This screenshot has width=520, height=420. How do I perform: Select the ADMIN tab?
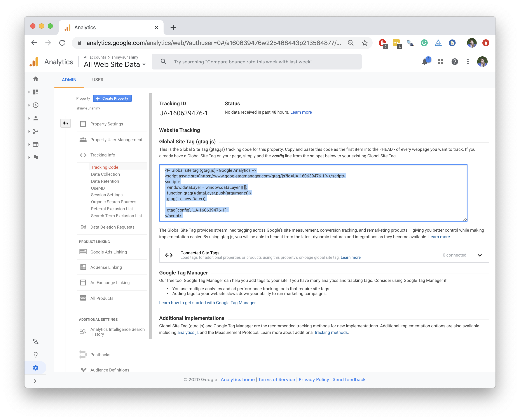tap(69, 80)
